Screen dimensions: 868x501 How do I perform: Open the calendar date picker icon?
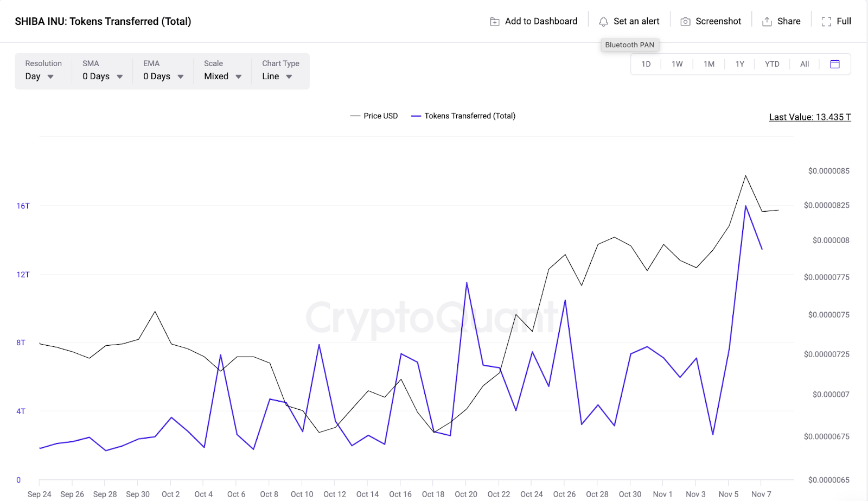tap(835, 64)
